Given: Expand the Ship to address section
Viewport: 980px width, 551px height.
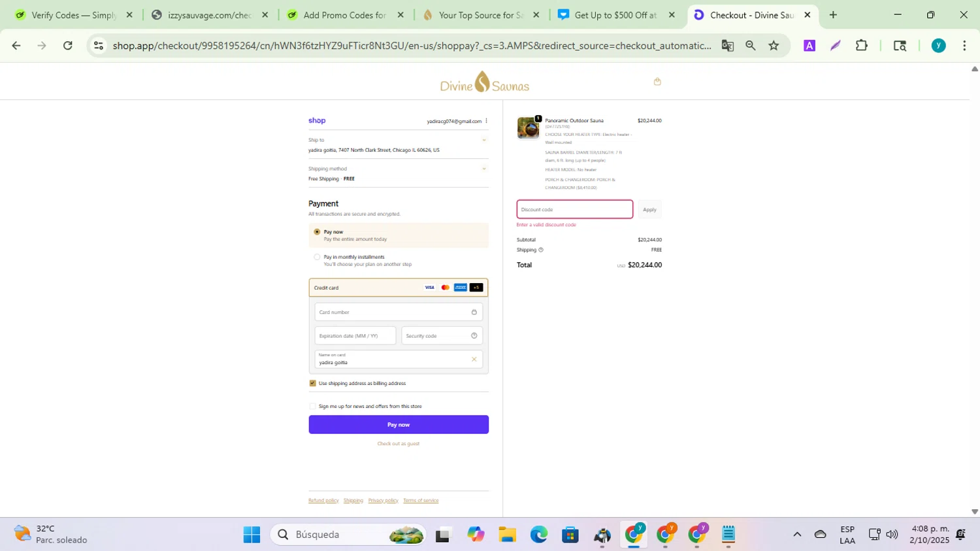Looking at the screenshot, I should tap(484, 140).
